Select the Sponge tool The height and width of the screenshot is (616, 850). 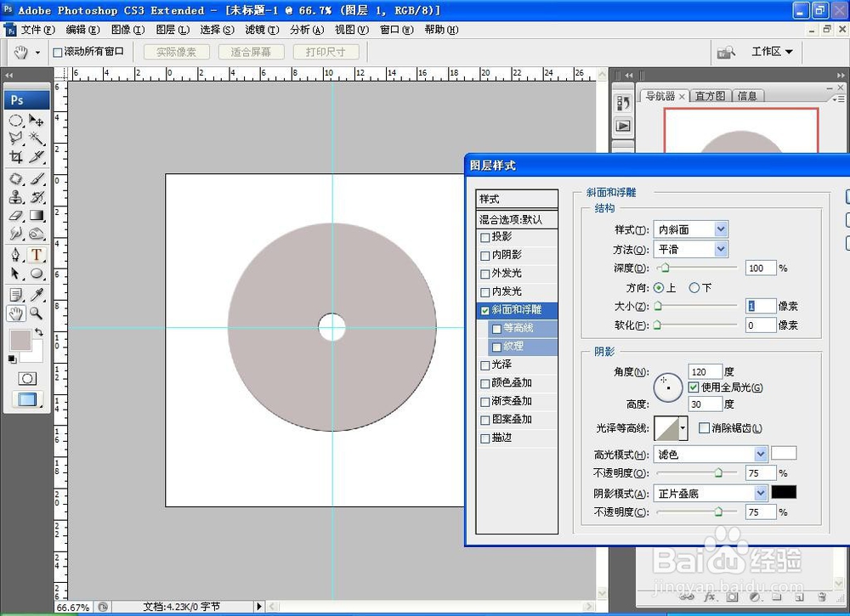pyautogui.click(x=37, y=234)
